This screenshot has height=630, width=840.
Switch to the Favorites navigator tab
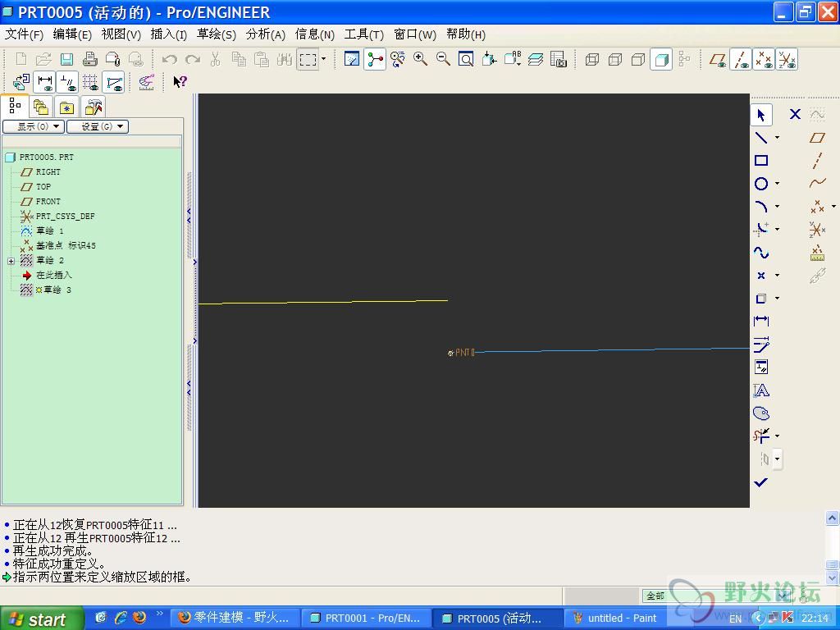point(66,107)
